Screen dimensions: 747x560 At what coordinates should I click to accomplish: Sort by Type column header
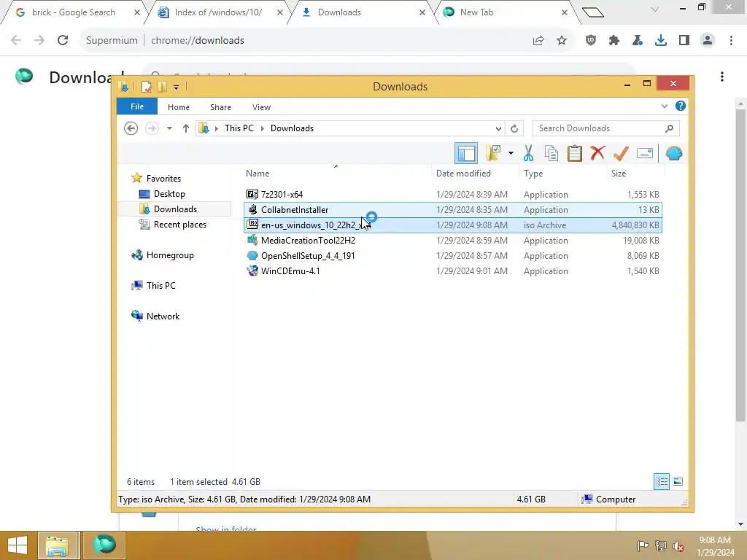tap(564, 174)
